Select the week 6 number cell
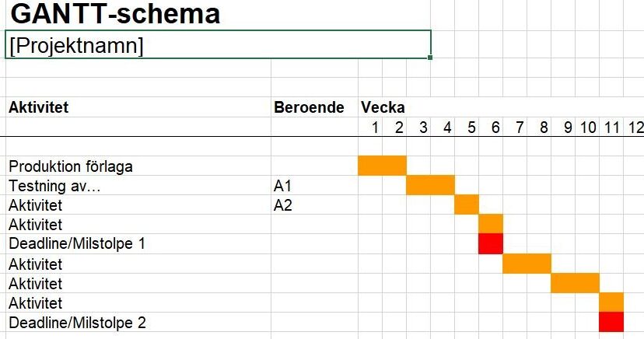Image resolution: width=644 pixels, height=339 pixels. pyautogui.click(x=491, y=128)
